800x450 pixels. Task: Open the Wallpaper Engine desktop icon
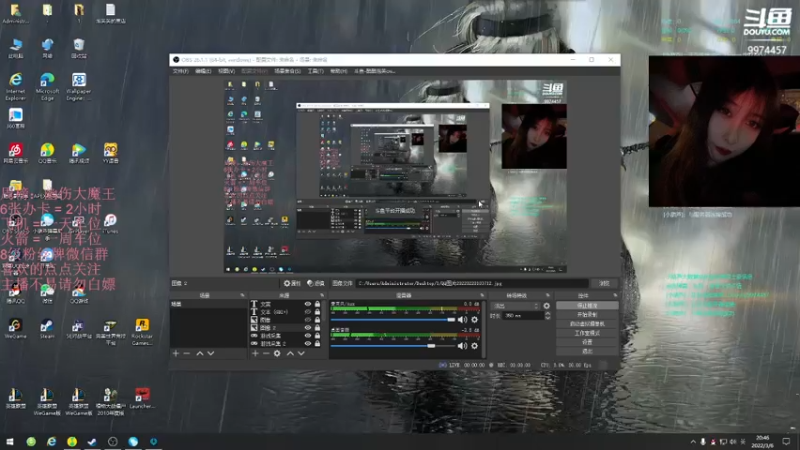coord(79,86)
